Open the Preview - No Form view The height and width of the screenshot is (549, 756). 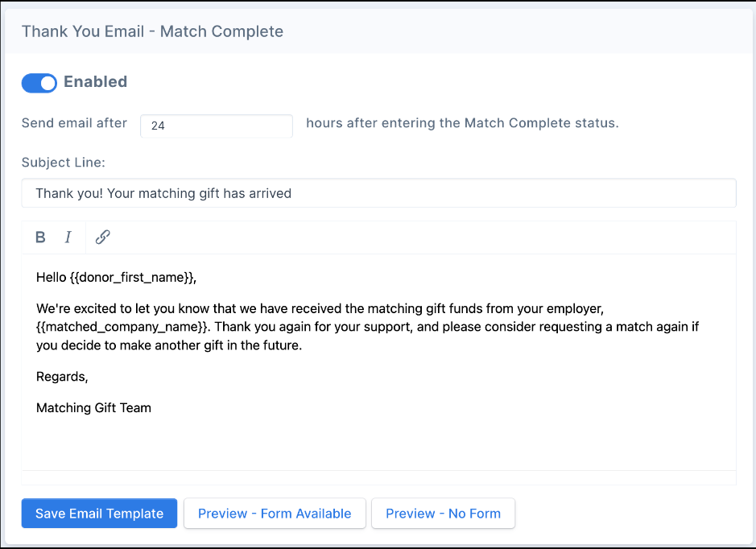coord(442,513)
